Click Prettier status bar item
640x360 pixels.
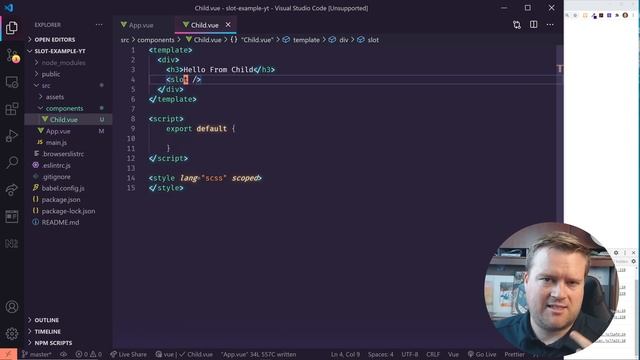[514, 354]
